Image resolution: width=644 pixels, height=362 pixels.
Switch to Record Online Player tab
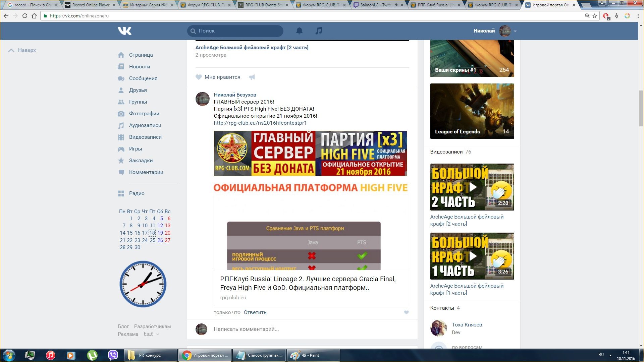[91, 5]
